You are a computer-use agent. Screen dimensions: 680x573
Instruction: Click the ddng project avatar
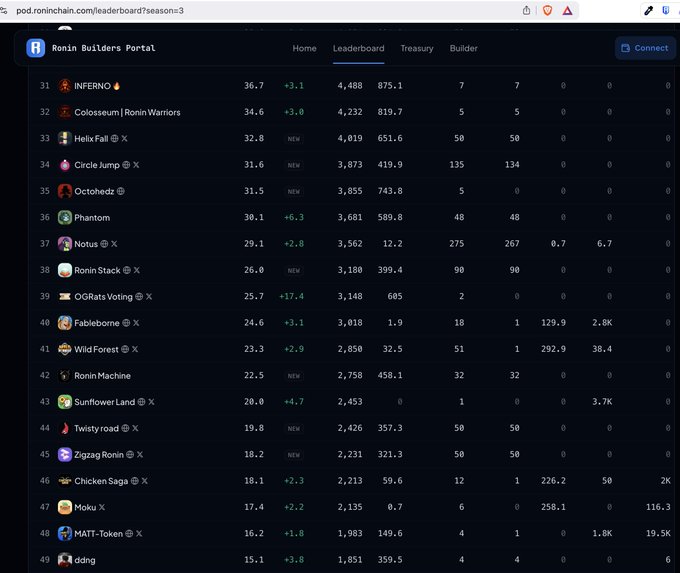[65, 560]
